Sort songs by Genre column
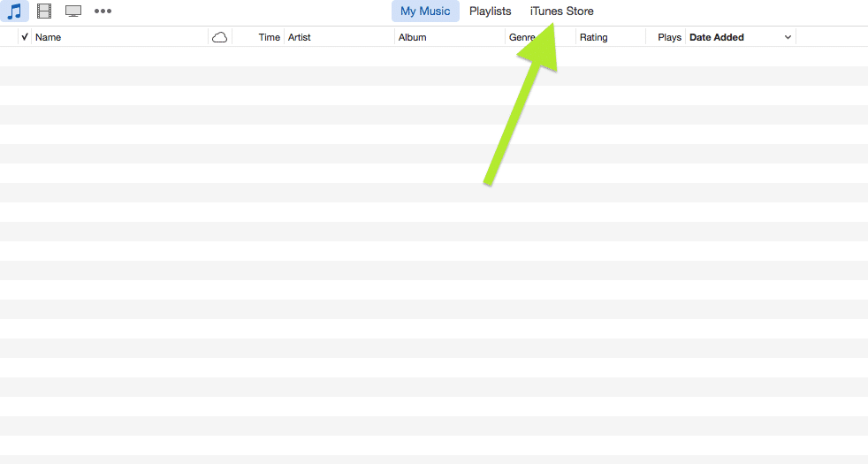Image resolution: width=868 pixels, height=464 pixels. [x=540, y=37]
